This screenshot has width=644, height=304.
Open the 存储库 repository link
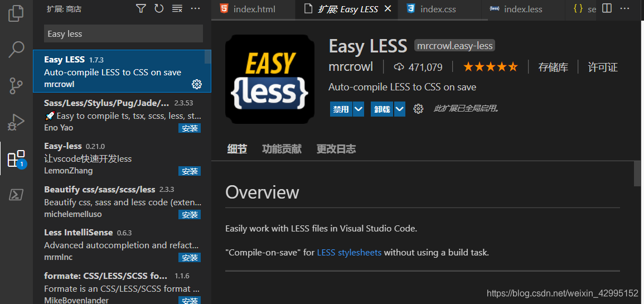coord(553,67)
